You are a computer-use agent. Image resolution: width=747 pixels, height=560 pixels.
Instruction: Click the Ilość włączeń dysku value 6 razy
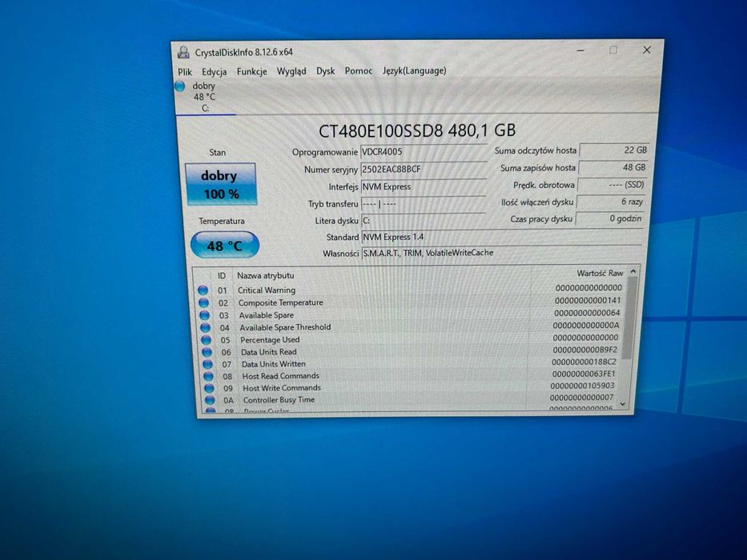[611, 202]
